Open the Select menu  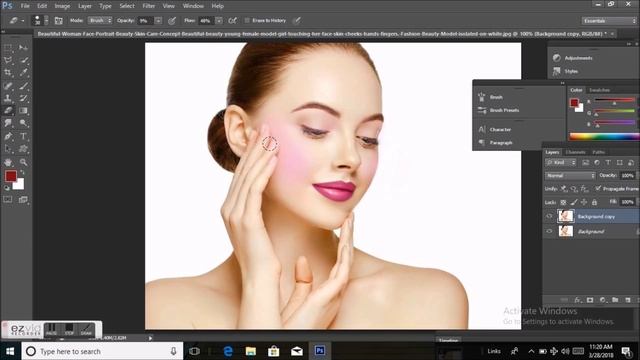pos(127,6)
